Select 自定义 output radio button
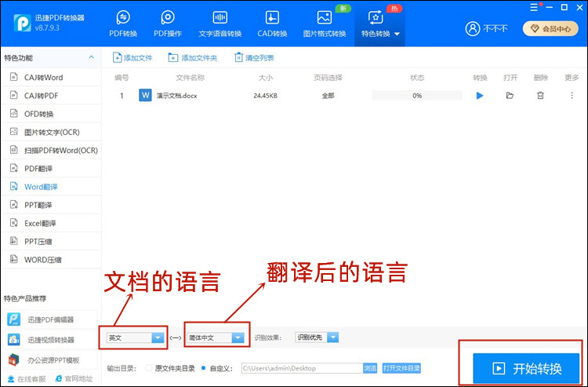This screenshot has width=588, height=387. click(x=203, y=368)
